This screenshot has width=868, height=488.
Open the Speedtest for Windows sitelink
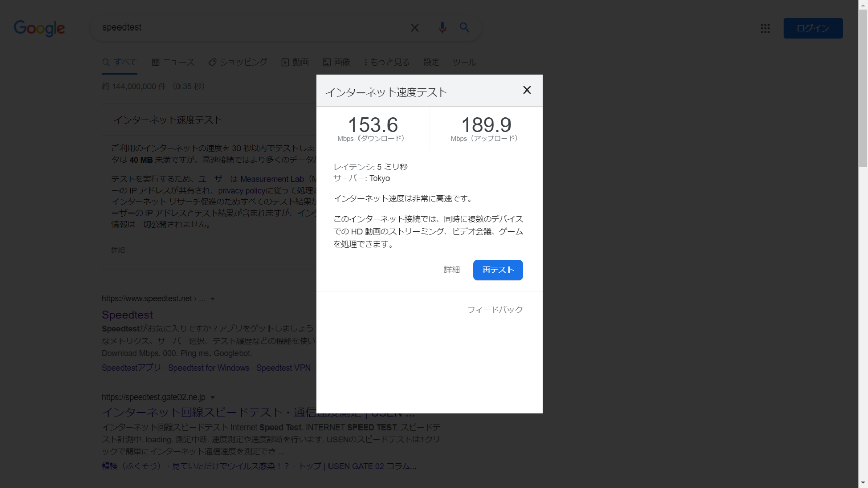point(208,368)
